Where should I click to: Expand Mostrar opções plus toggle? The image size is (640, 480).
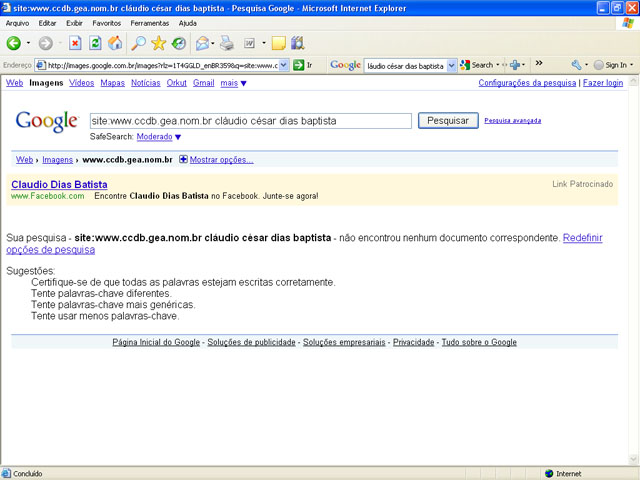[183, 159]
